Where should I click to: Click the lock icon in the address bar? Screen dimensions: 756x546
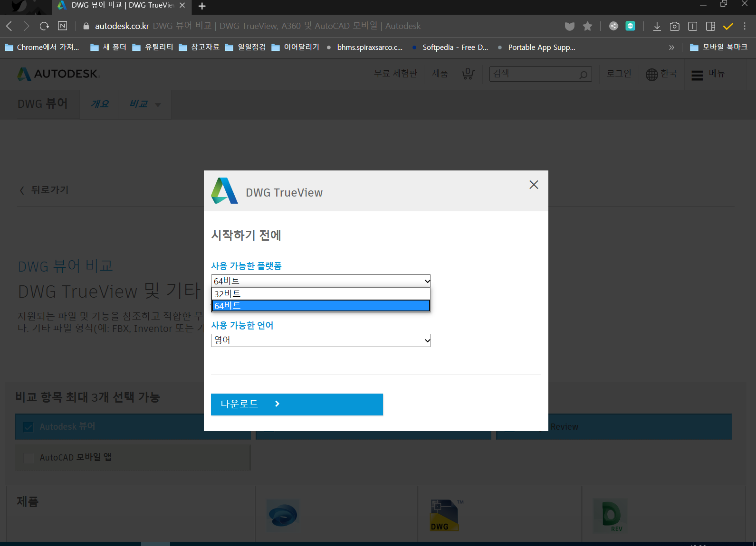click(86, 26)
